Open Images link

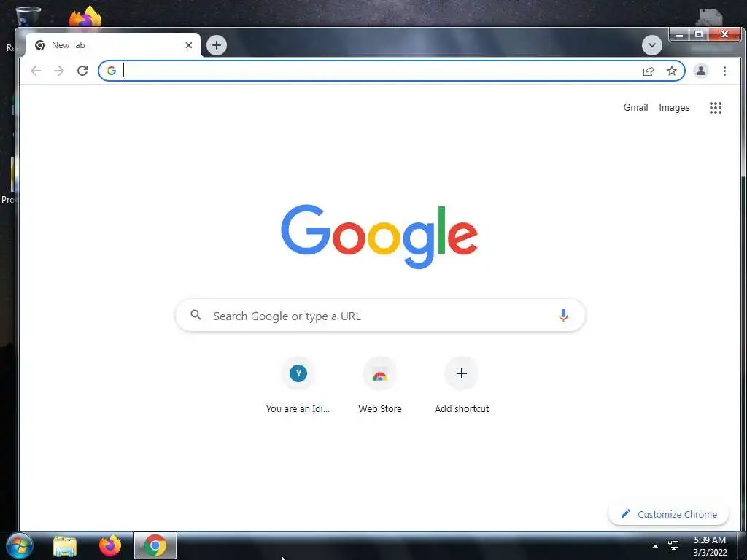[674, 108]
